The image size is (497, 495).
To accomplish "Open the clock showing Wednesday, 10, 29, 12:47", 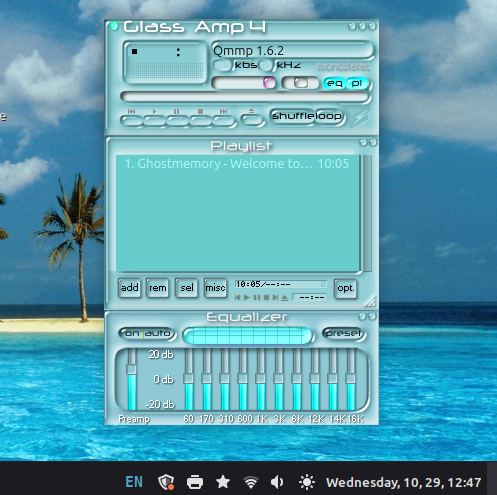I will point(404,482).
